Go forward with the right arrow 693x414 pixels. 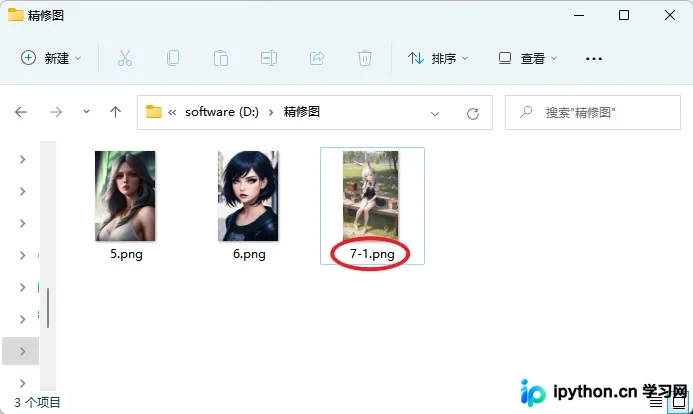[56, 112]
